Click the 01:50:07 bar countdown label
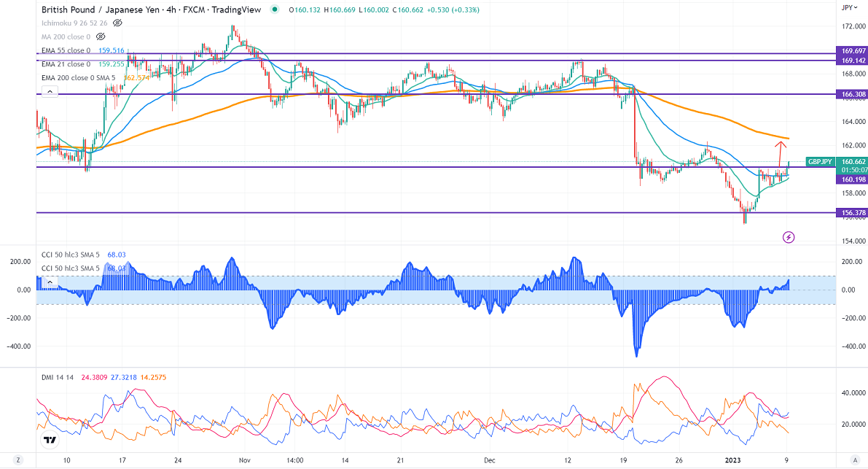 [853, 170]
